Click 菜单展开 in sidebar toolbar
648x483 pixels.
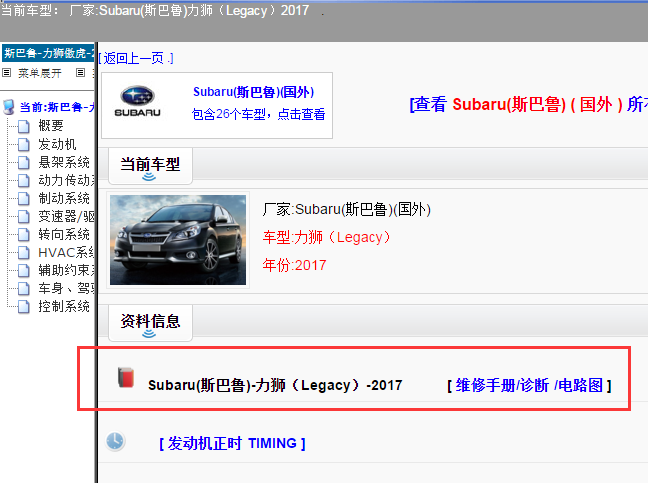(x=40, y=74)
